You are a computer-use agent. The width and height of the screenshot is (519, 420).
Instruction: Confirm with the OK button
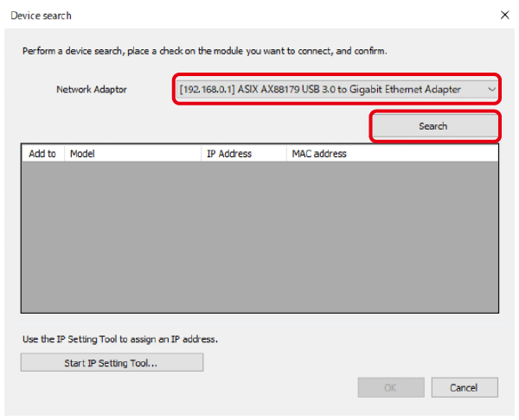(x=391, y=388)
